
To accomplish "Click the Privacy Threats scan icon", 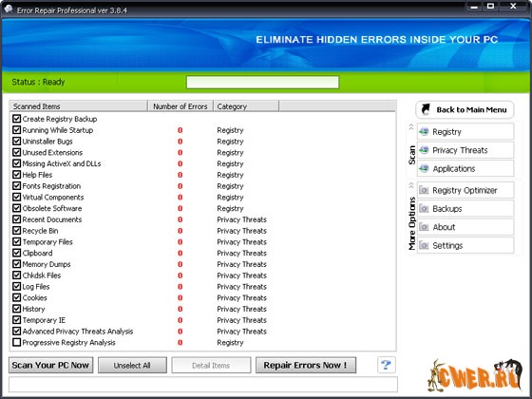I will (424, 150).
